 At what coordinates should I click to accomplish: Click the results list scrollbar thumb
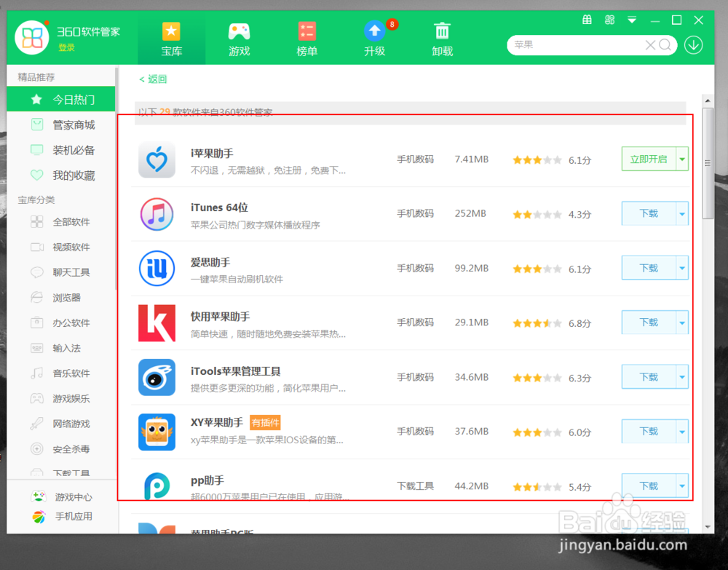708,163
